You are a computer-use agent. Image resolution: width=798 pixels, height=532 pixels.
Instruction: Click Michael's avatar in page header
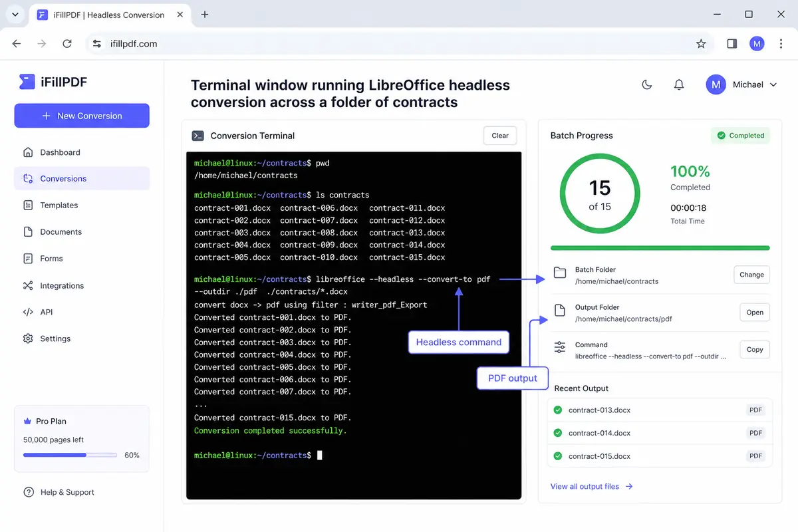pyautogui.click(x=716, y=84)
